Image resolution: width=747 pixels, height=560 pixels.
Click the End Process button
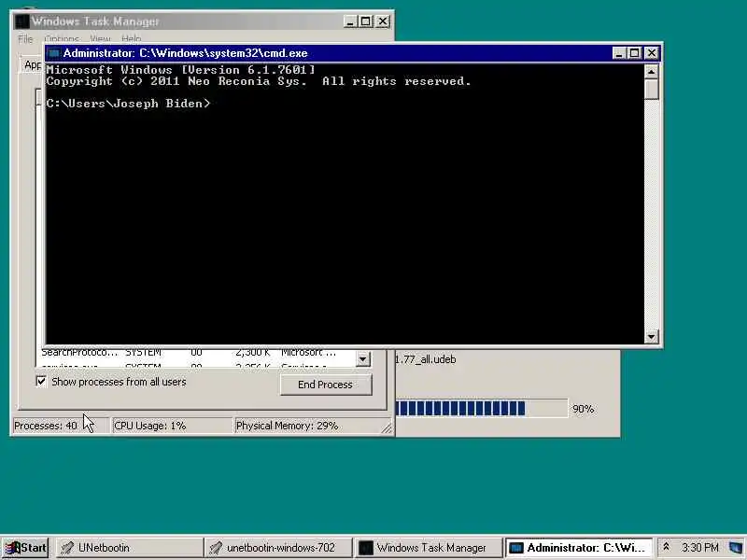[325, 385]
